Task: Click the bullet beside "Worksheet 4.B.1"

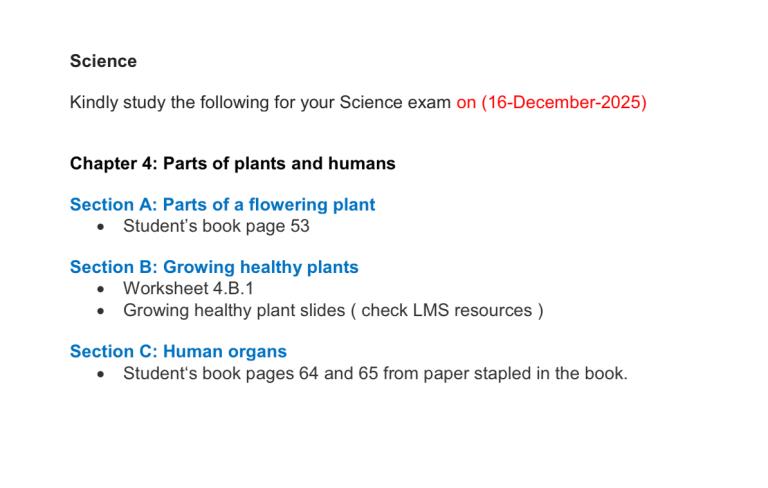Action: 102,289
